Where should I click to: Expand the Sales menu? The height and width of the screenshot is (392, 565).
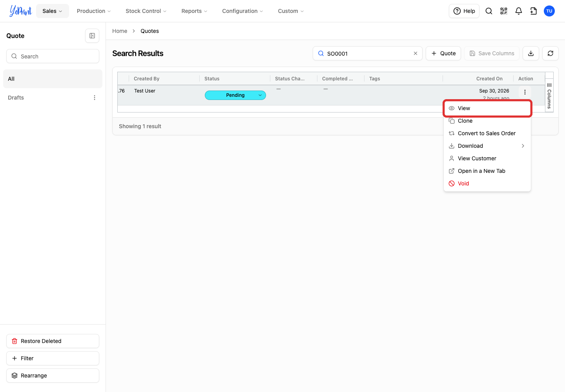pos(53,11)
